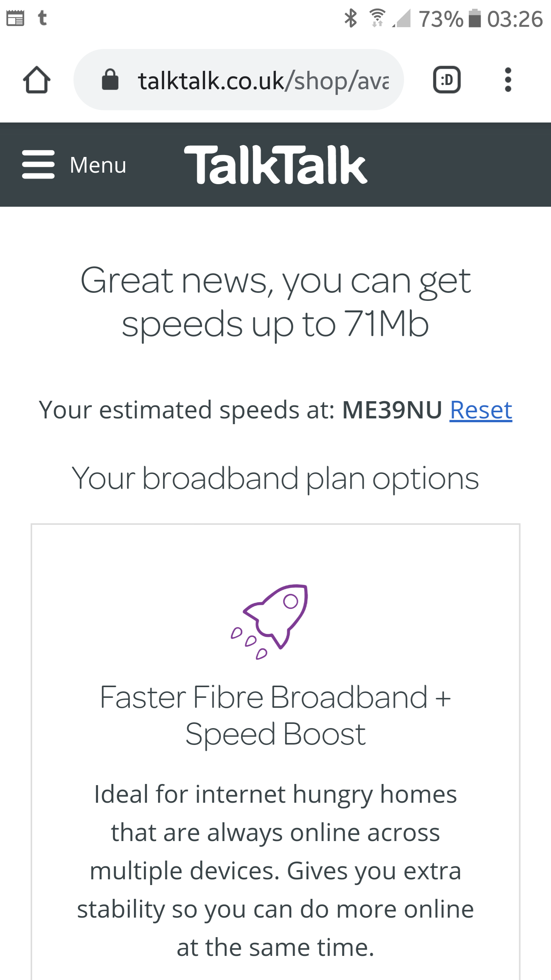
Task: Click the Reset postcode link
Action: pyautogui.click(x=481, y=410)
